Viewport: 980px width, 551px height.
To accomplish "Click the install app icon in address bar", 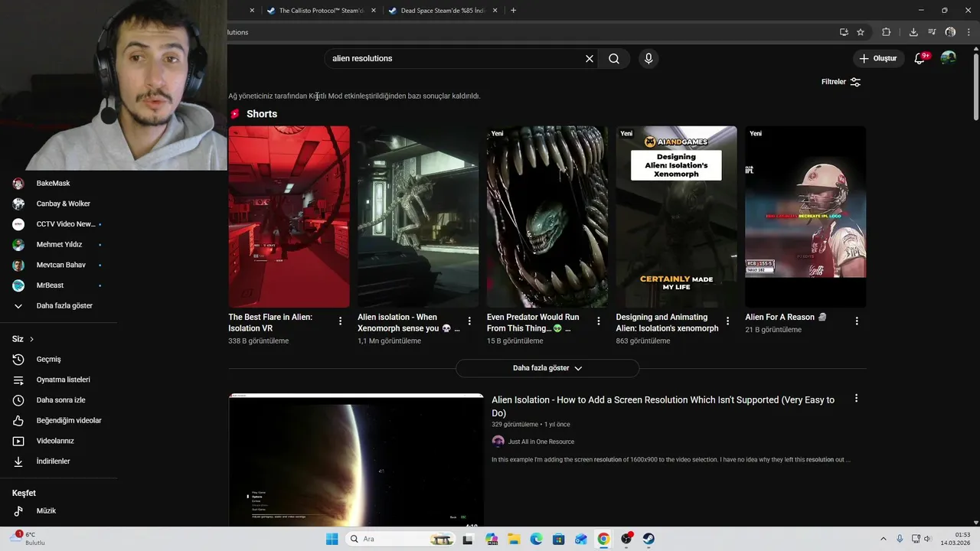I will pos(844,32).
